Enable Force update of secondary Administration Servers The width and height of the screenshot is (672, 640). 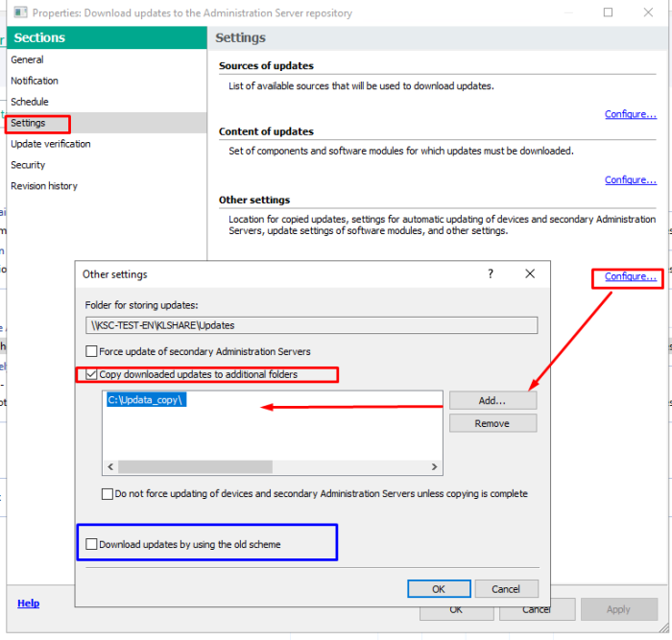91,352
